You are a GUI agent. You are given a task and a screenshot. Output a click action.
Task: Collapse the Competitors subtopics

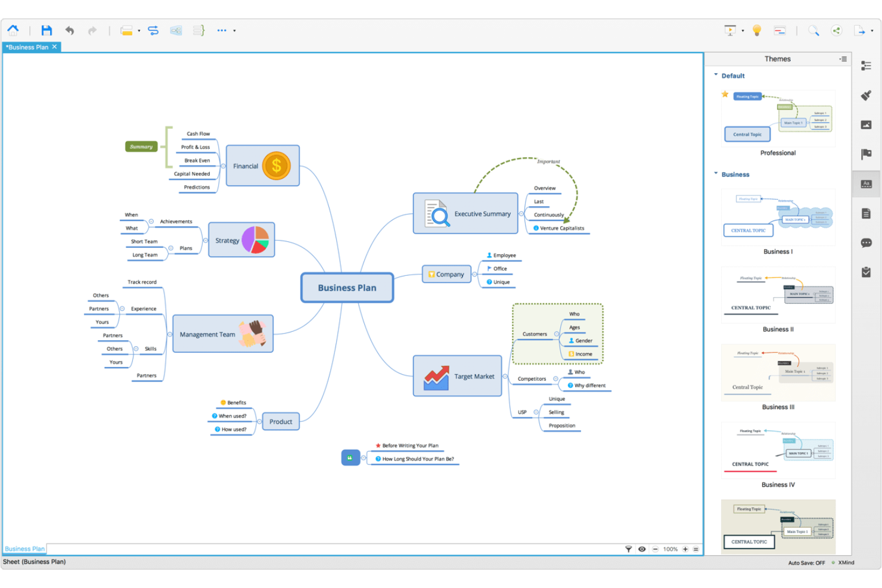[555, 379]
